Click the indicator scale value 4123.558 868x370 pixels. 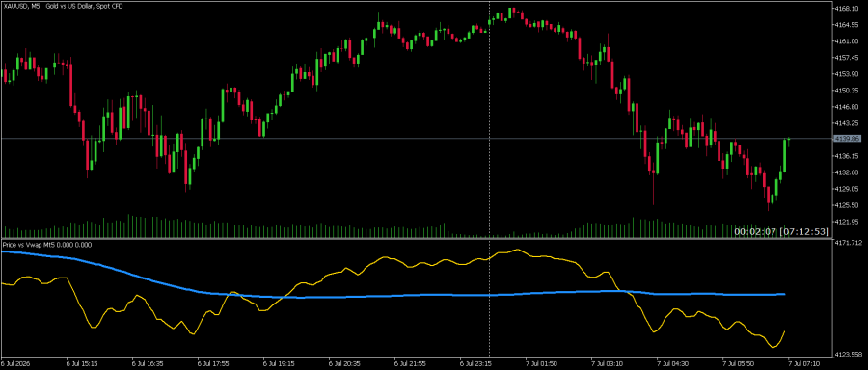click(850, 354)
